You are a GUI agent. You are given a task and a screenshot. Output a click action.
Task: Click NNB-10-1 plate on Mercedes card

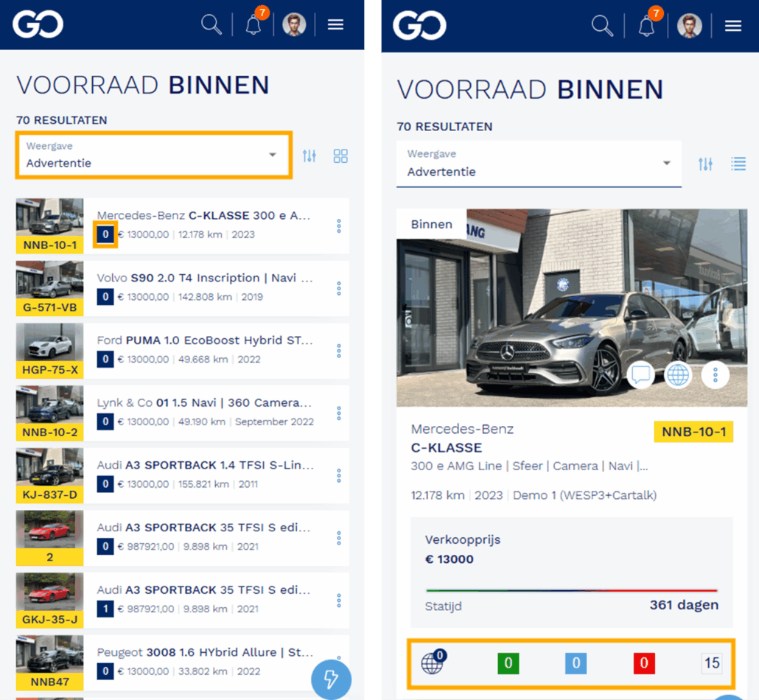tap(693, 432)
